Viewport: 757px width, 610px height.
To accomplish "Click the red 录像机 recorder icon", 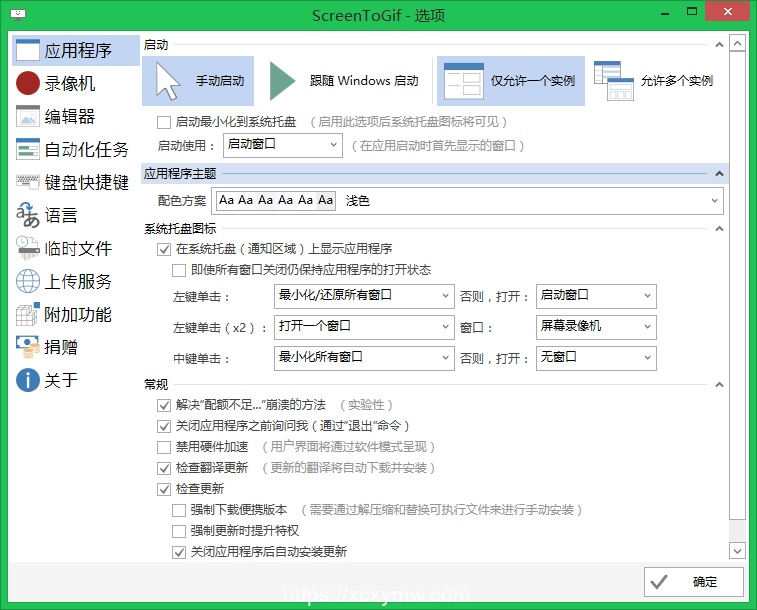I will pos(28,83).
